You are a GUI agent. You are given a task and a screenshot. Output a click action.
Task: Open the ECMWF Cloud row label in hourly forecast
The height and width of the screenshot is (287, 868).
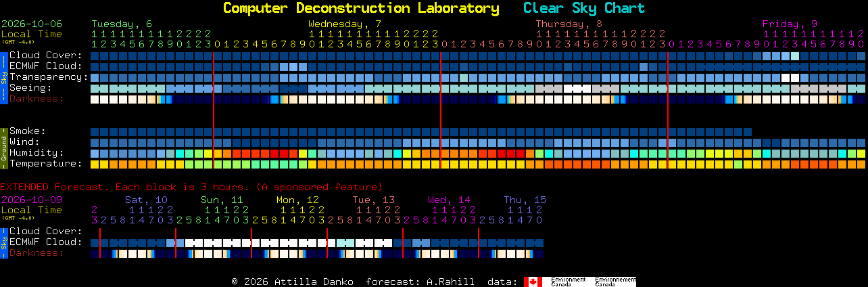tap(46, 66)
